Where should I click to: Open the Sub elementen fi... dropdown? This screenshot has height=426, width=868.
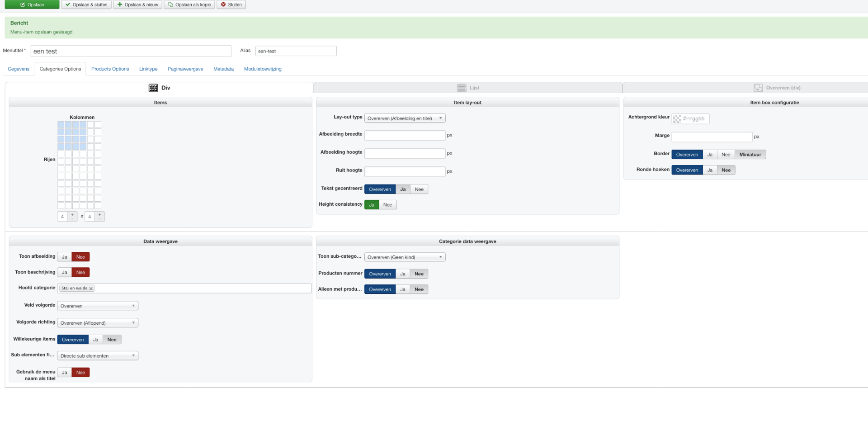click(x=98, y=356)
